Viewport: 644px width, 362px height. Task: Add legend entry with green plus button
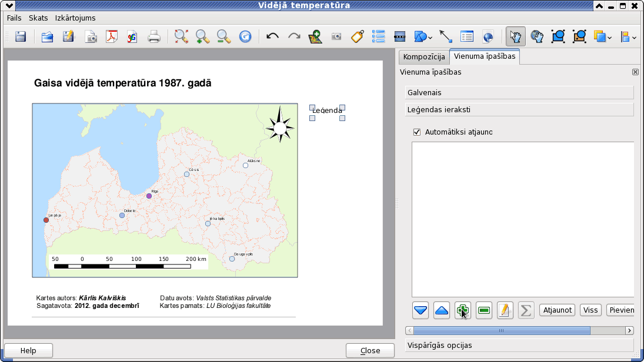[463, 310]
